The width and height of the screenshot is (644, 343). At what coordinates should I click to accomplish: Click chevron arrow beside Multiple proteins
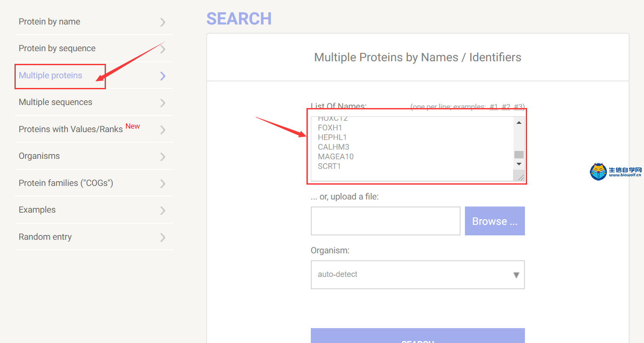coord(163,76)
